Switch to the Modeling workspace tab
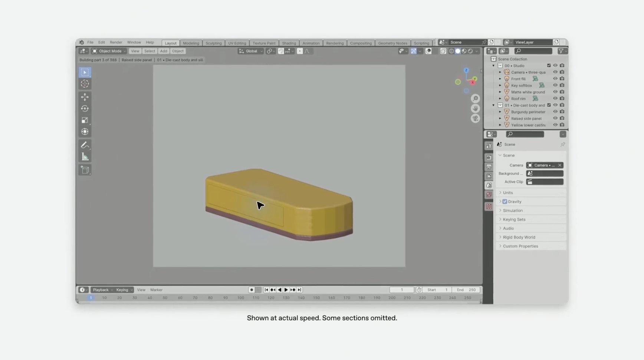This screenshot has width=644, height=360. pyautogui.click(x=191, y=43)
